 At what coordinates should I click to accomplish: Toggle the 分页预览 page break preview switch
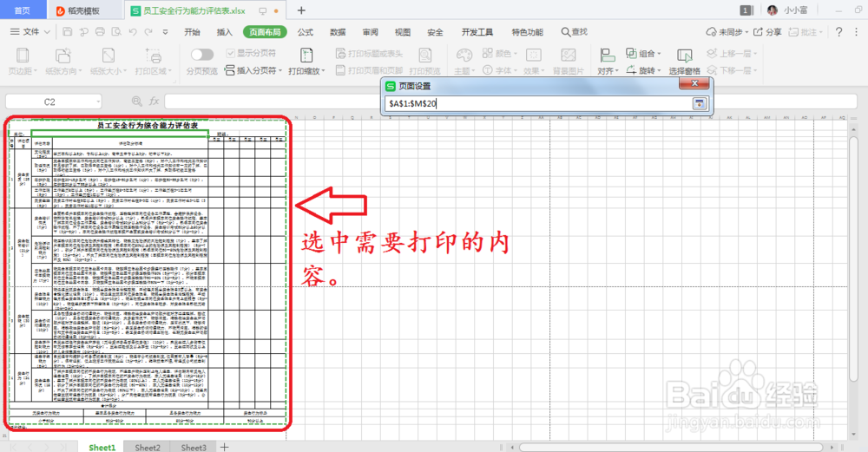(x=202, y=54)
